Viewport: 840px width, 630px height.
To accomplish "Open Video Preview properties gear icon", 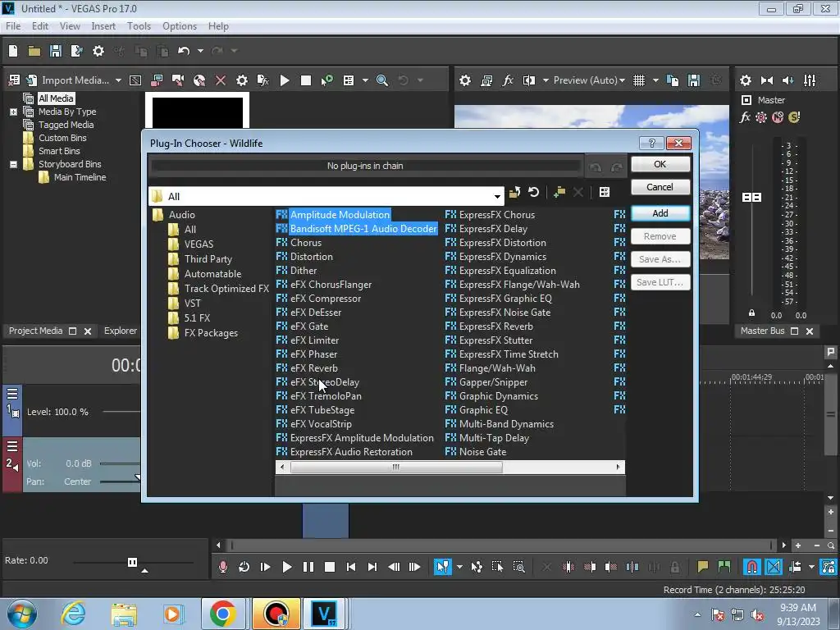I will (x=465, y=80).
